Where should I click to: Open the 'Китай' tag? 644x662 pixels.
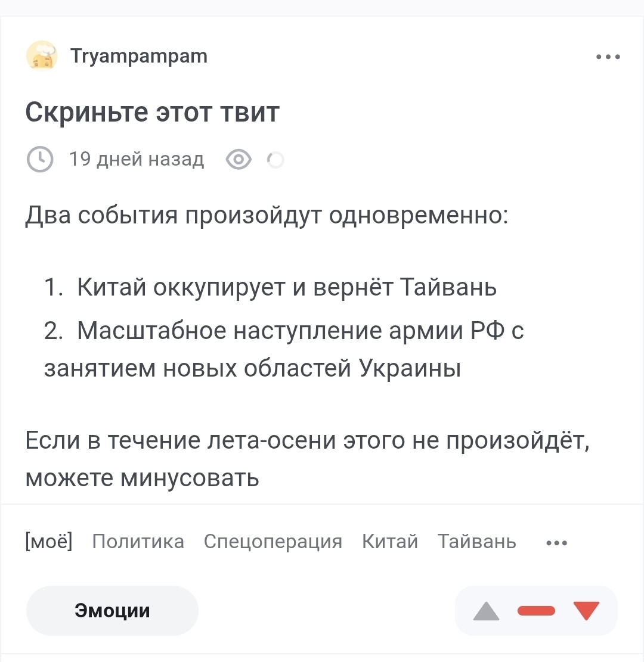click(x=390, y=541)
